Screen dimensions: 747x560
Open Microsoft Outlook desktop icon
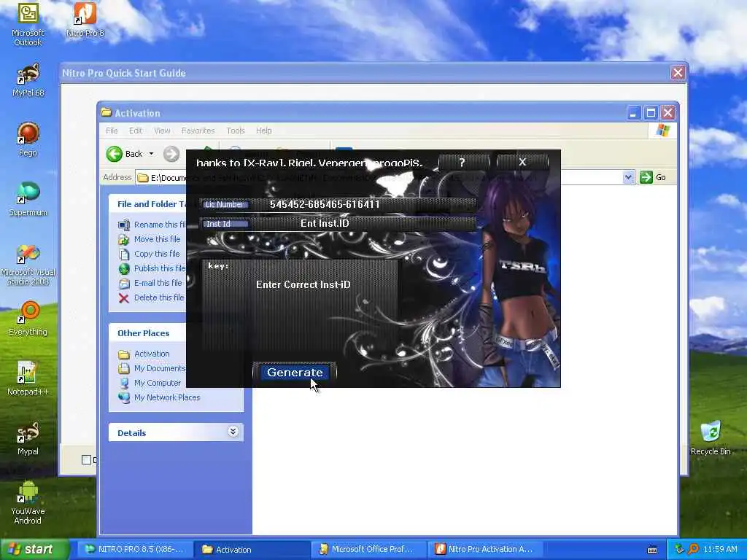click(x=28, y=25)
